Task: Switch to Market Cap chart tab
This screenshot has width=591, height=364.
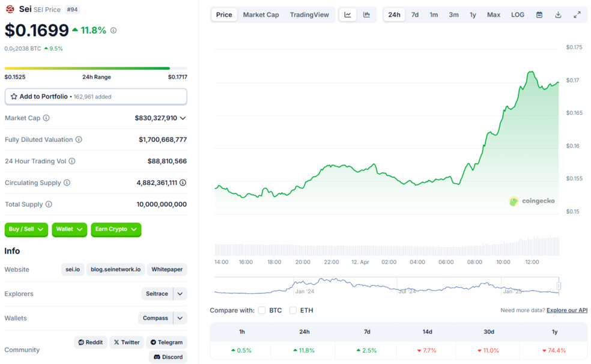Action: pyautogui.click(x=261, y=14)
